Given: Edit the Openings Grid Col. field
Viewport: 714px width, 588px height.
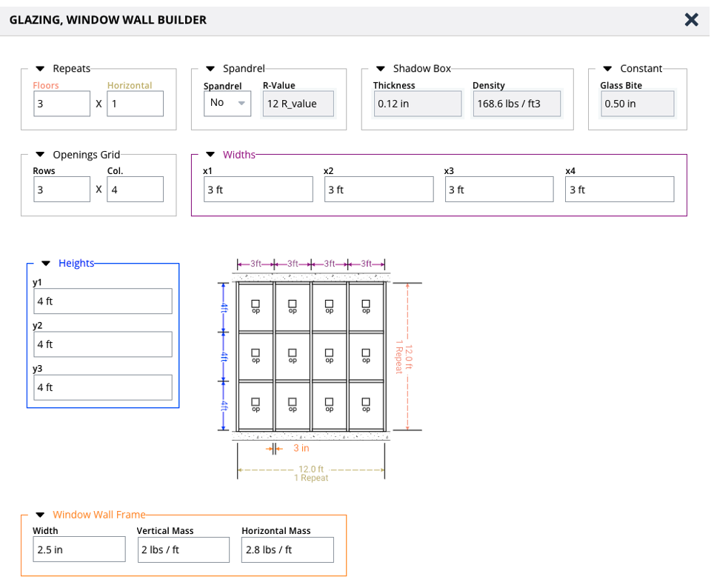Looking at the screenshot, I should click(x=135, y=190).
